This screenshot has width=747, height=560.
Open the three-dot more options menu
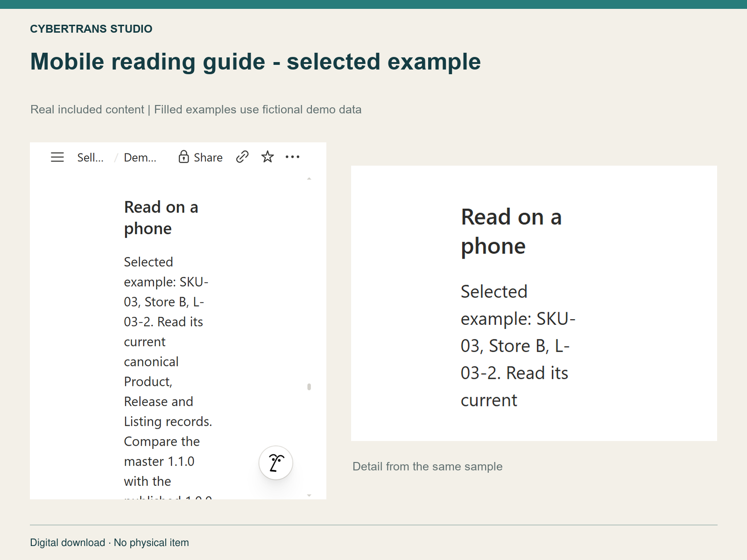(x=293, y=157)
